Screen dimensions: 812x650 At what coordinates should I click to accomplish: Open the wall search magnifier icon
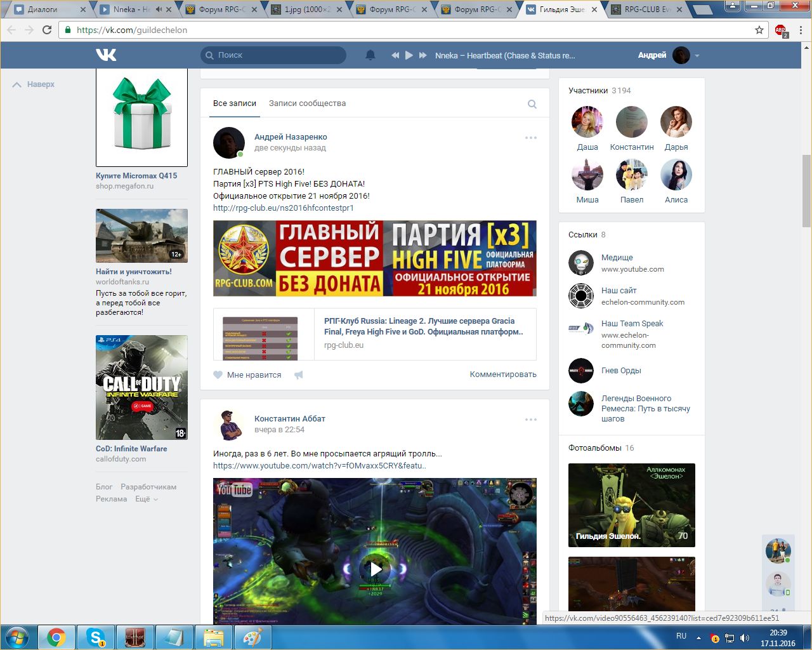(x=532, y=104)
